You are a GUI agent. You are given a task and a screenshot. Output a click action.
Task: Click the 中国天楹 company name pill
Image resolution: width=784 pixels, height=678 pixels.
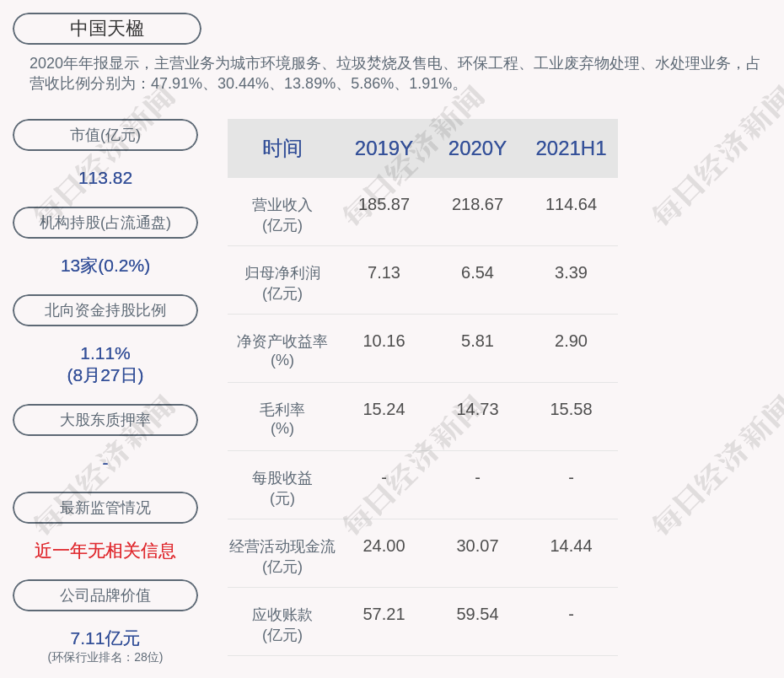[x=107, y=29]
